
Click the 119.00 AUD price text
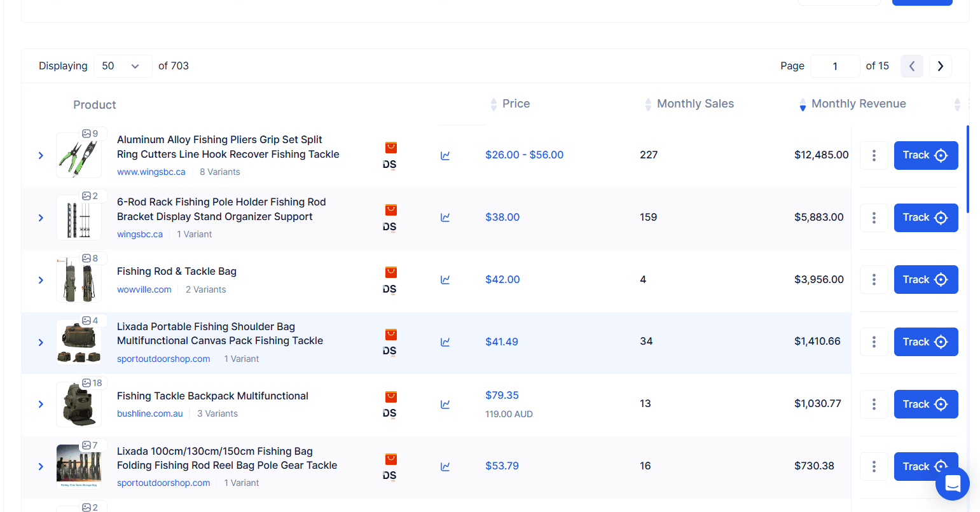(509, 414)
